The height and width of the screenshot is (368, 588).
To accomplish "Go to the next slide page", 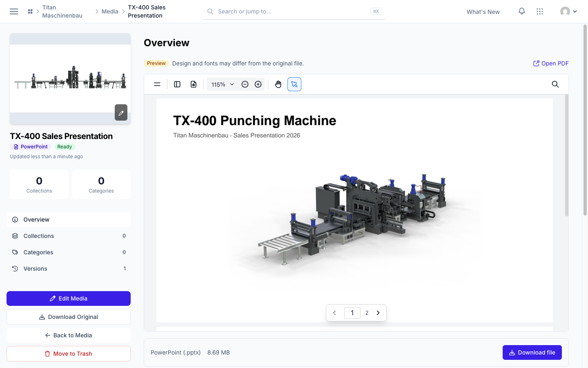I will click(x=378, y=313).
